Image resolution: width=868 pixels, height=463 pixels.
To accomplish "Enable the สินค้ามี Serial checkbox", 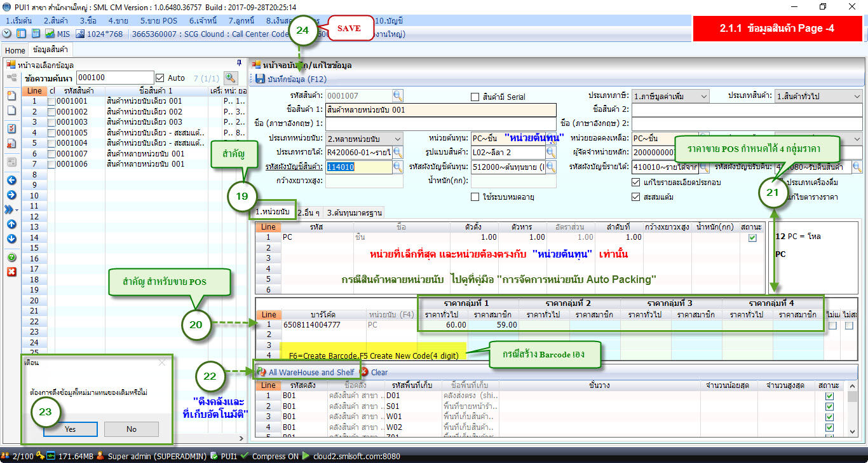I will point(475,97).
